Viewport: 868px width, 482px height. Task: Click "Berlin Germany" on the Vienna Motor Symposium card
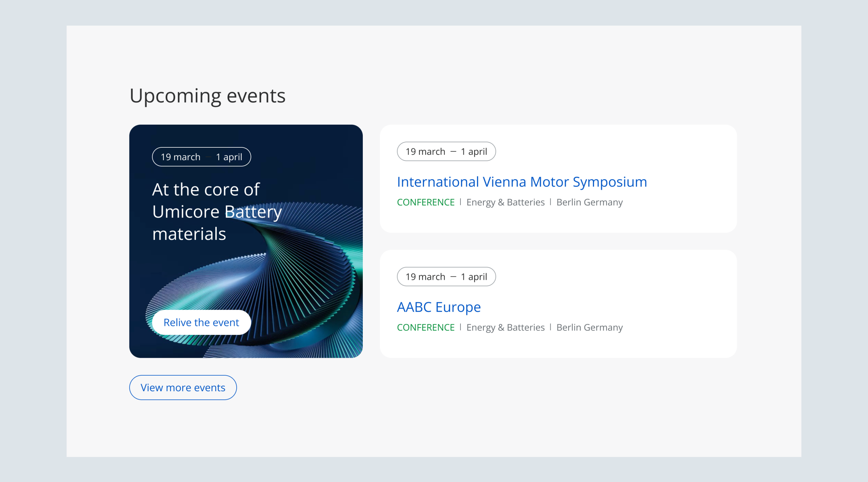click(589, 202)
